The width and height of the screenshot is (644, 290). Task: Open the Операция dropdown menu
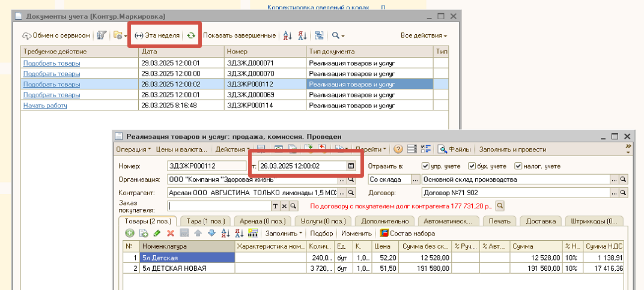pos(133,149)
